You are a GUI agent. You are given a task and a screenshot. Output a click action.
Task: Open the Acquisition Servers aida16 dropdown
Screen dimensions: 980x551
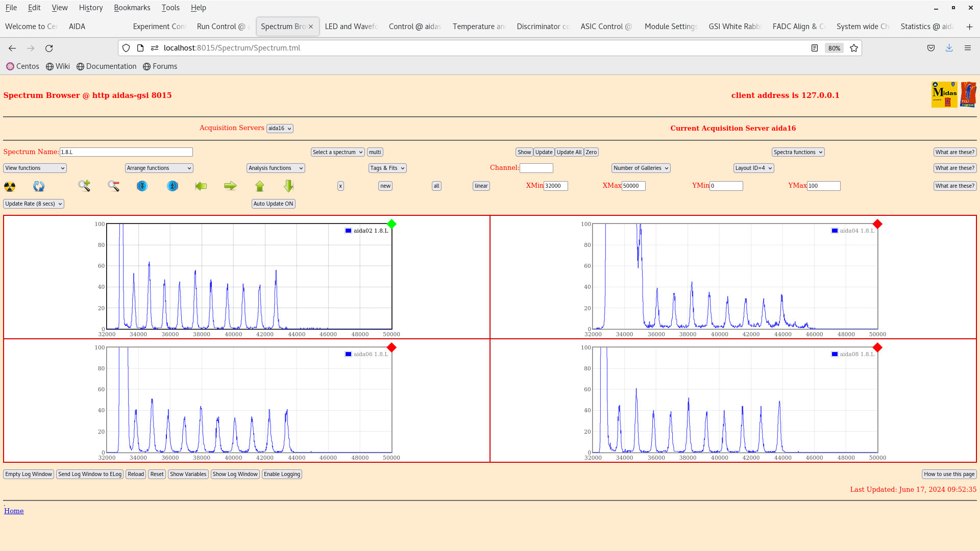pos(280,129)
